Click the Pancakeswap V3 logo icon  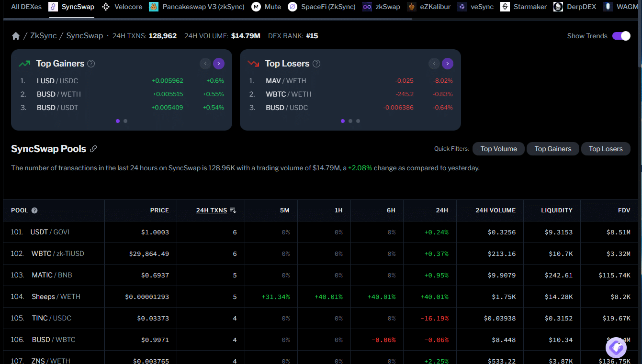tap(154, 7)
